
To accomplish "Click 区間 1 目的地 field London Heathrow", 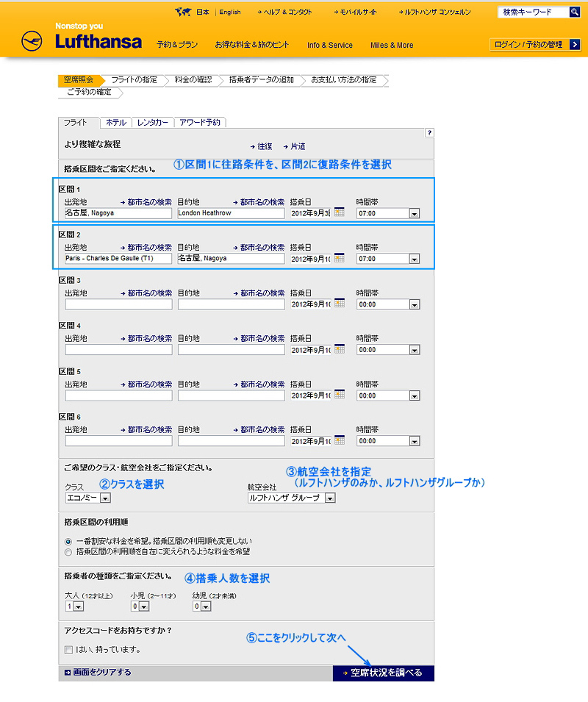I will click(x=231, y=213).
